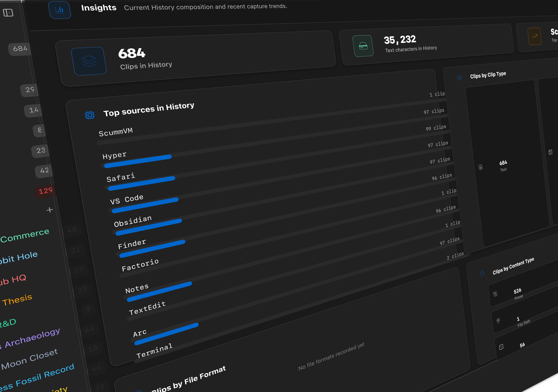This screenshot has height=392, width=558.
Task: Click the pie icon by Clips by Content Type
Action: tap(482, 273)
